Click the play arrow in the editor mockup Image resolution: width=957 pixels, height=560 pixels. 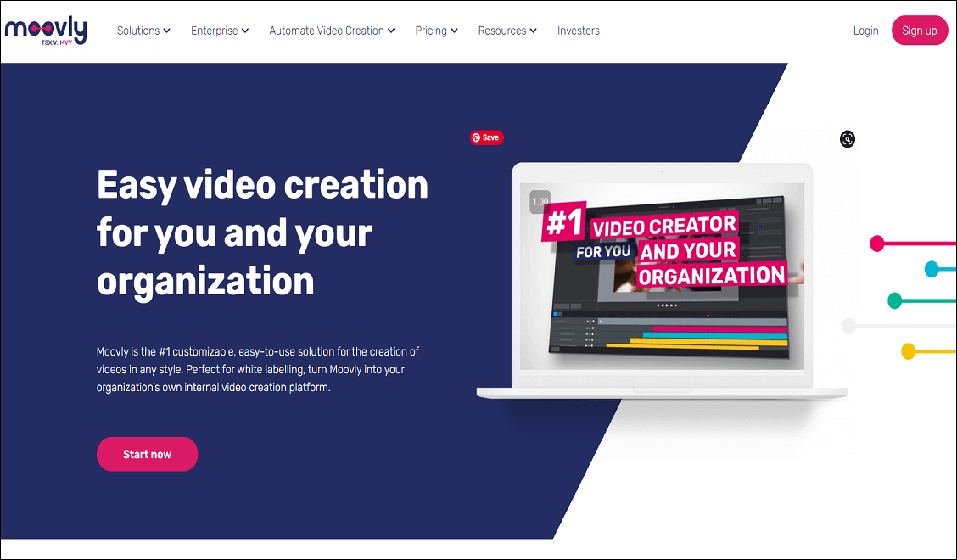point(669,305)
